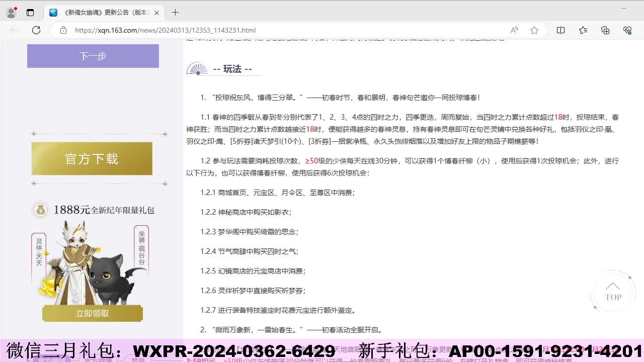Image resolution: width=644 pixels, height=362 pixels.
Task: Go back with the back arrow
Action: pyautogui.click(x=14, y=30)
